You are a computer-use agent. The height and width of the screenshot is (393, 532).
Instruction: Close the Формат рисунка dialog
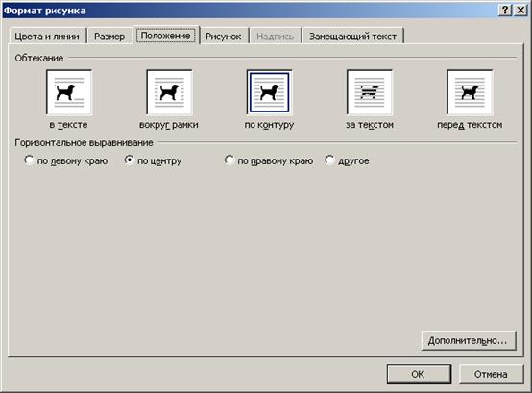(520, 11)
